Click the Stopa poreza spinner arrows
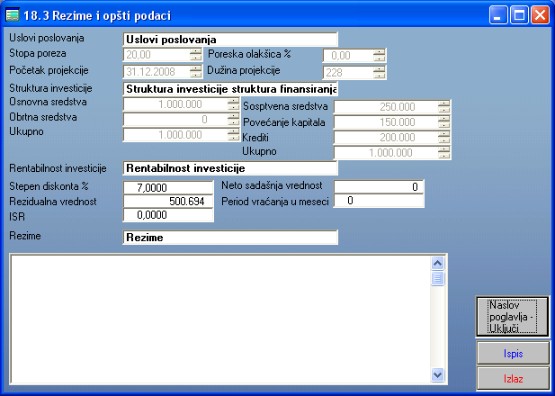The width and height of the screenshot is (555, 396). [x=196, y=54]
